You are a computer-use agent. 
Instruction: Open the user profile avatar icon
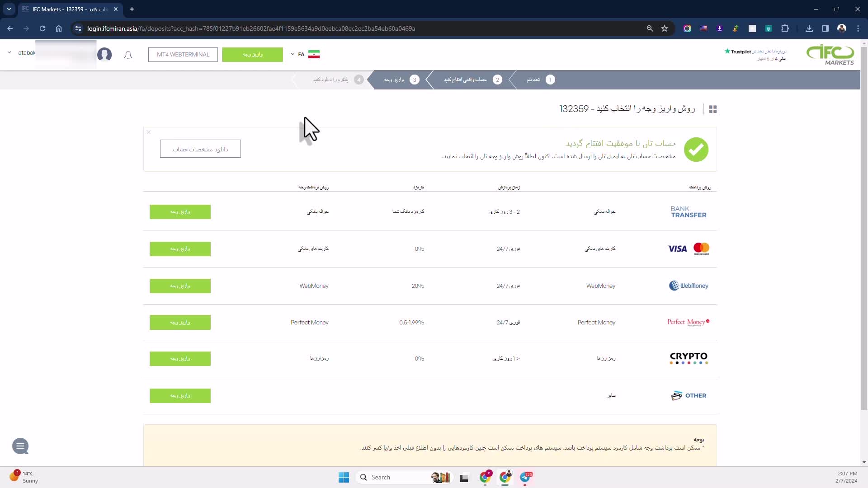pyautogui.click(x=104, y=55)
